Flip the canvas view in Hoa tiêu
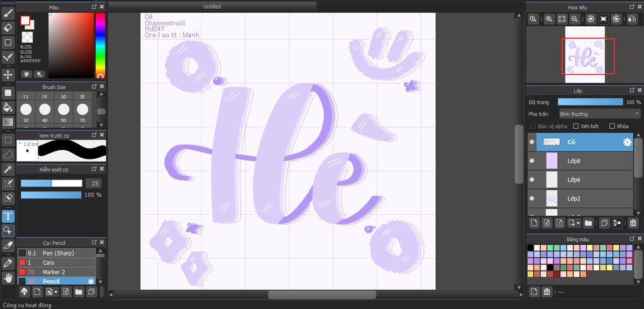Image resolution: width=644 pixels, height=309 pixels. pos(632,19)
